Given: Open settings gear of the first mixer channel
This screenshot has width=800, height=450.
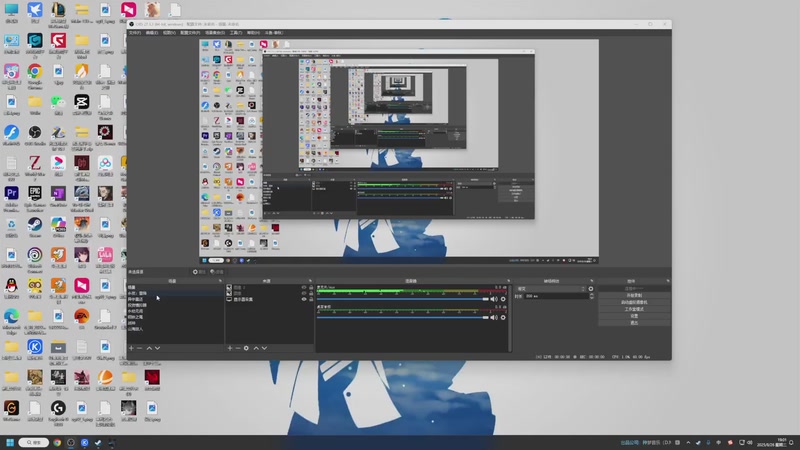Looking at the screenshot, I should coord(503,299).
